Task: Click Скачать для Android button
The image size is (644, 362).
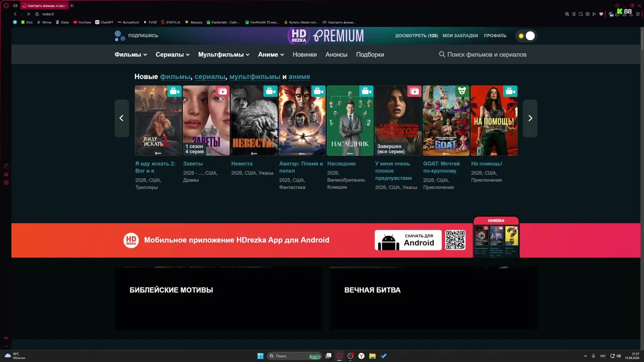Action: pos(408,240)
